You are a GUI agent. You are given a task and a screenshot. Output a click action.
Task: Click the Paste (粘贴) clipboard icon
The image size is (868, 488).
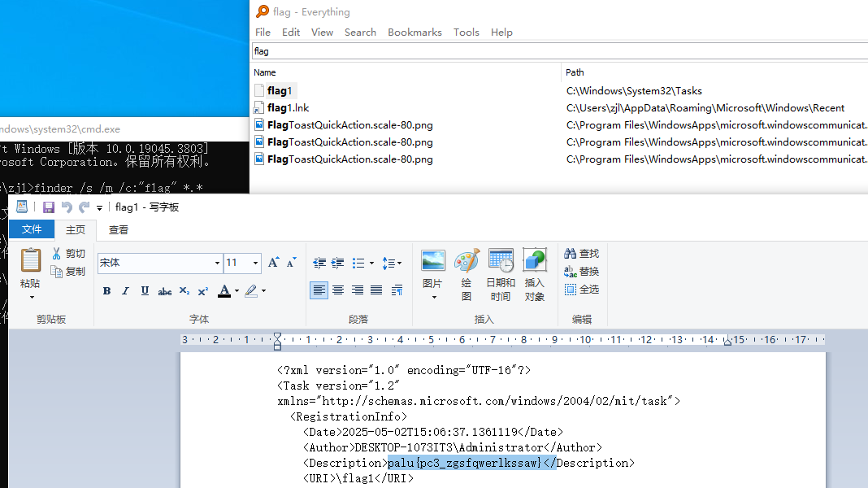point(30,261)
